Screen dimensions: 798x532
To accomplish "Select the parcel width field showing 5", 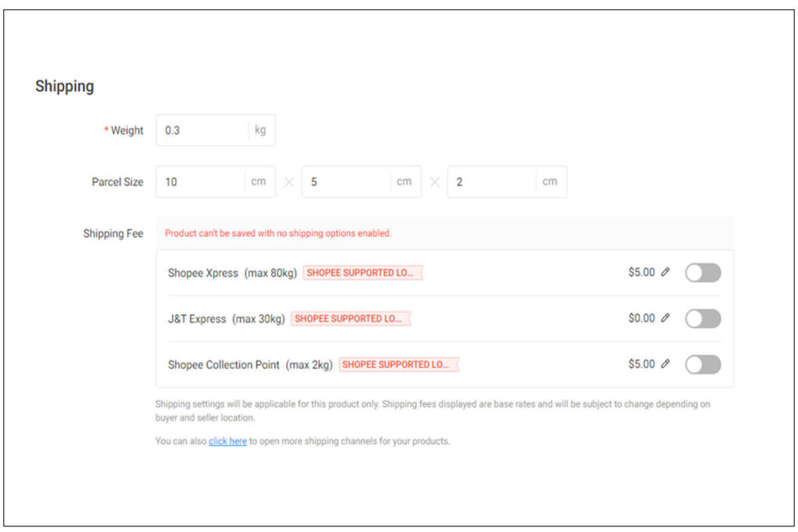I will [x=347, y=181].
